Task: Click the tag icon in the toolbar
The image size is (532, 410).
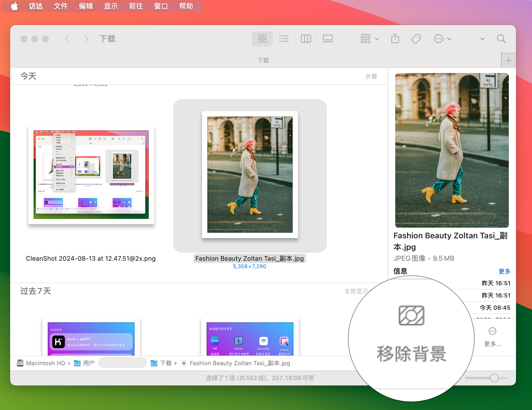Action: click(416, 39)
